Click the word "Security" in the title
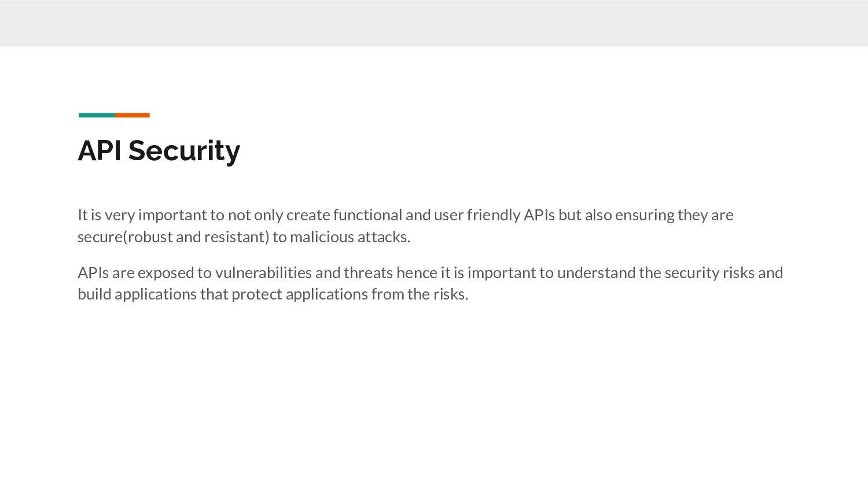 184,151
